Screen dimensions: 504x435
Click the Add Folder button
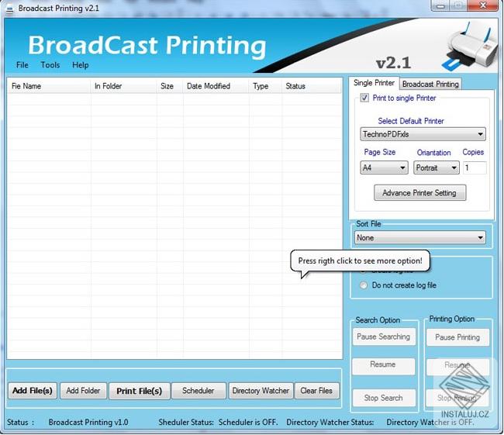(x=83, y=391)
